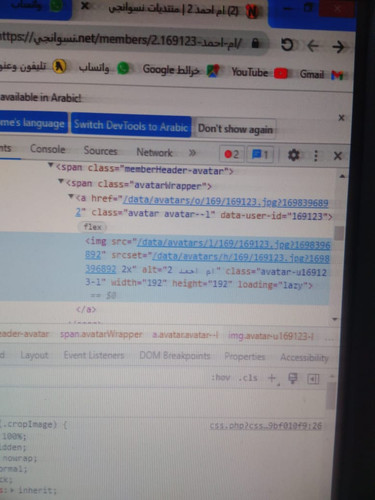Screen dimensions: 375x500
Task: Open the WhatsApp bookmark
Action: [x=104, y=68]
